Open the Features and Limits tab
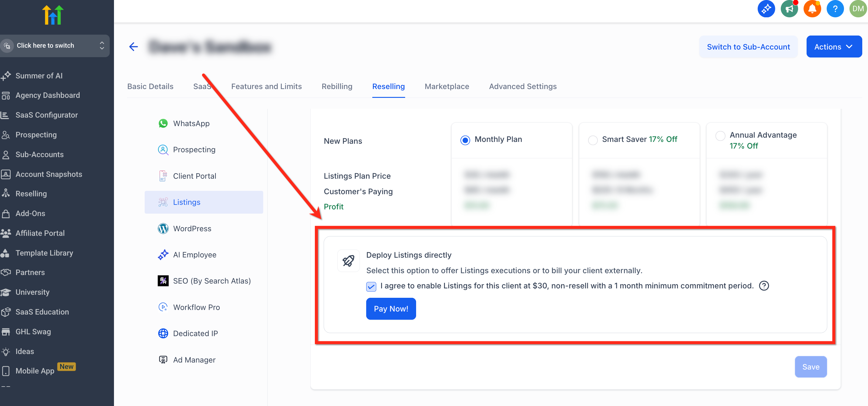 [x=266, y=87]
